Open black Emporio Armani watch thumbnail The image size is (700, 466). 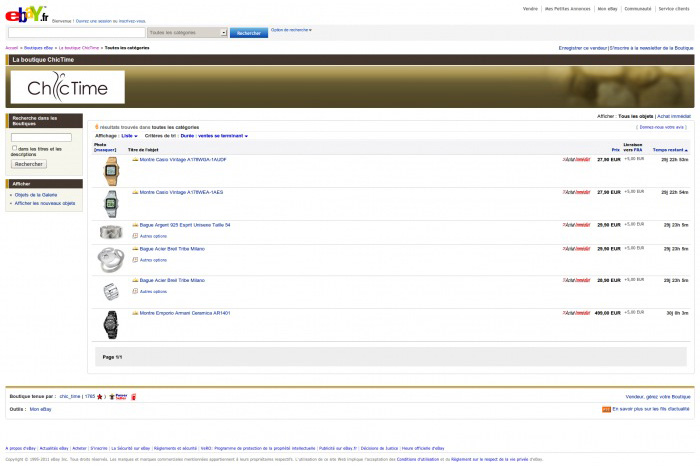pos(111,325)
